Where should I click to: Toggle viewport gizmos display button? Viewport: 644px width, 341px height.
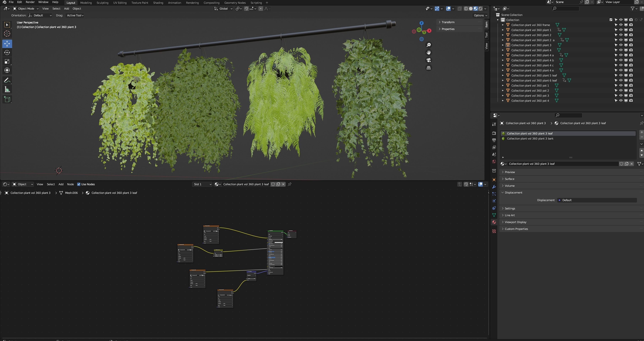[x=437, y=9]
